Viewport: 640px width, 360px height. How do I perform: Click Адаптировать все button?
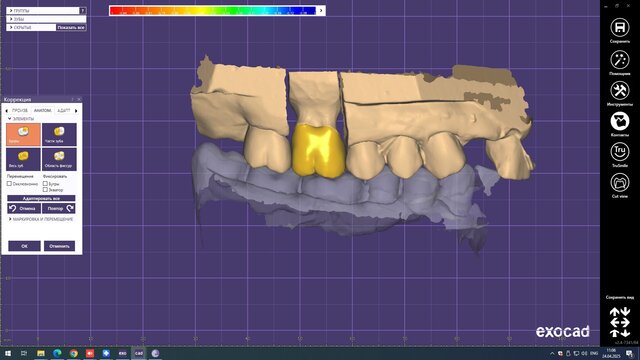coord(41,198)
